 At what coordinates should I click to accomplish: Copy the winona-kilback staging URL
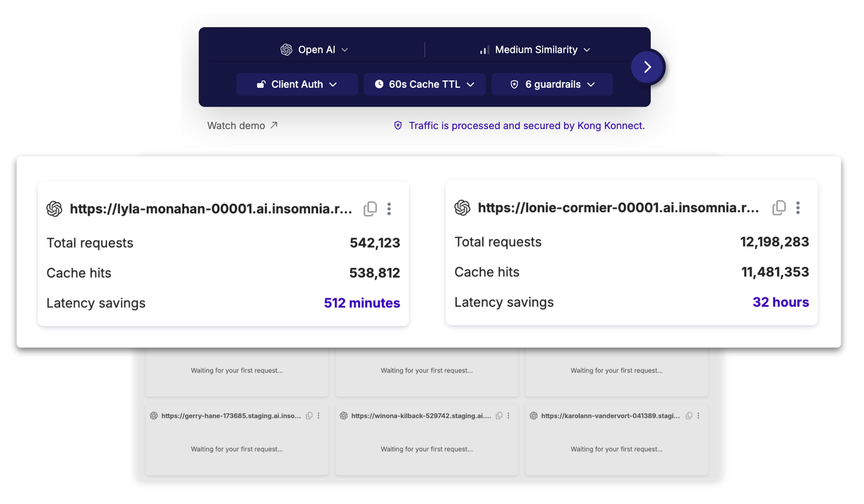(499, 416)
